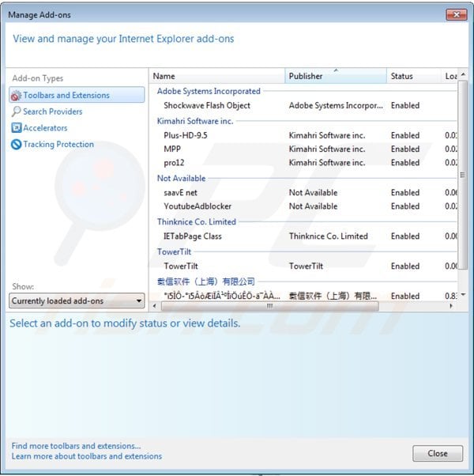This screenshot has width=474, height=476.
Task: Sort list by Name column header
Action: [x=216, y=76]
